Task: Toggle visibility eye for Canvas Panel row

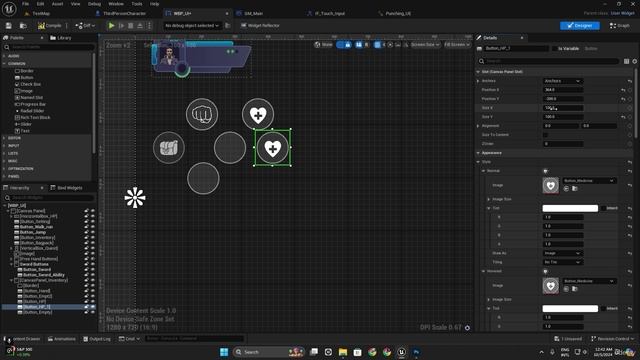Action: pyautogui.click(x=93, y=211)
